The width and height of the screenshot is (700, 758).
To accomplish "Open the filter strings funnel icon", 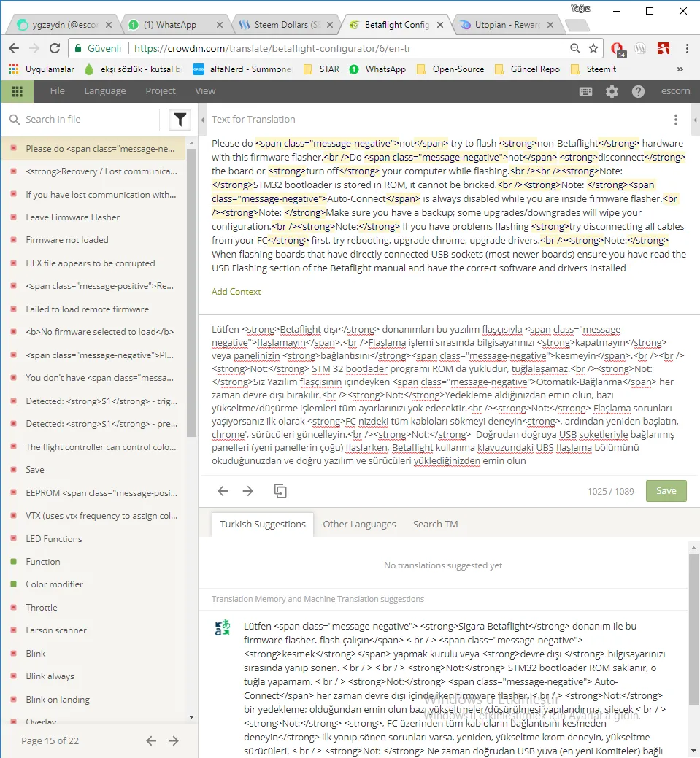I will [x=180, y=120].
